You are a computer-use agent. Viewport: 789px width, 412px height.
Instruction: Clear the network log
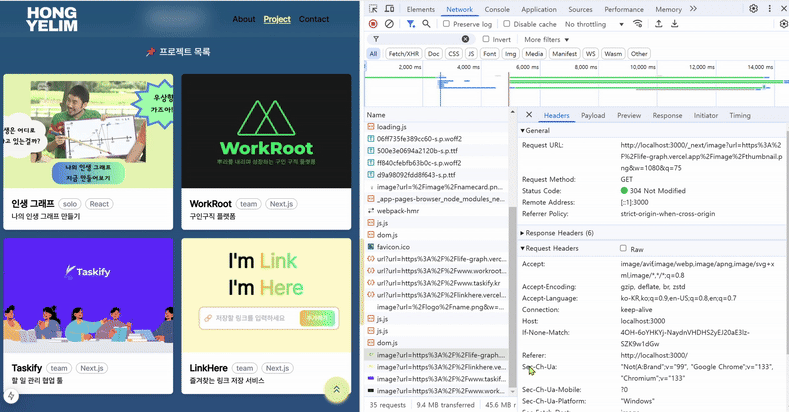pyautogui.click(x=389, y=24)
